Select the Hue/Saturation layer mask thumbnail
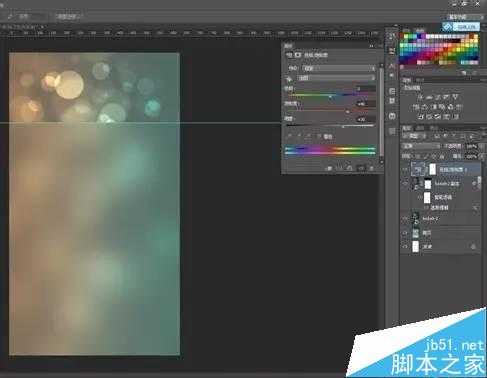 (433, 169)
